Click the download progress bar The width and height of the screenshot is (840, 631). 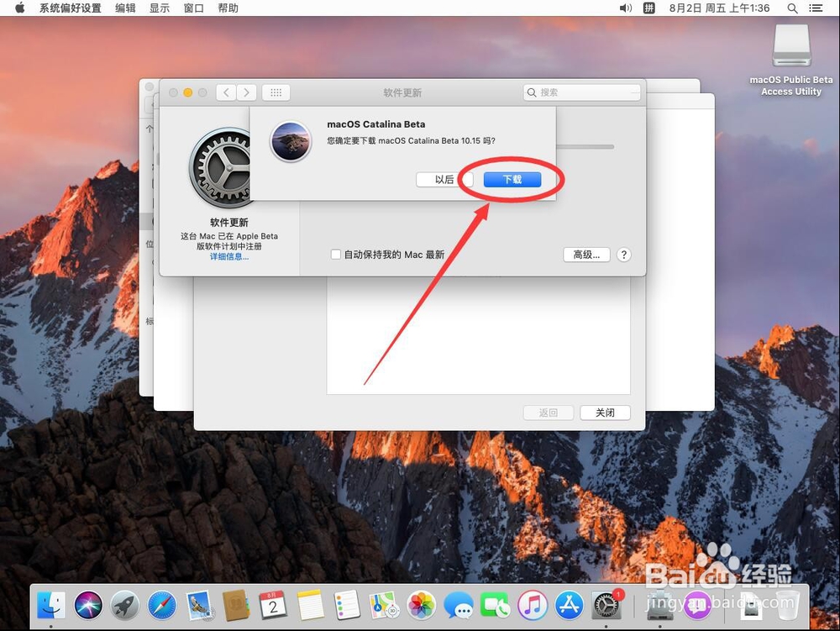585,147
